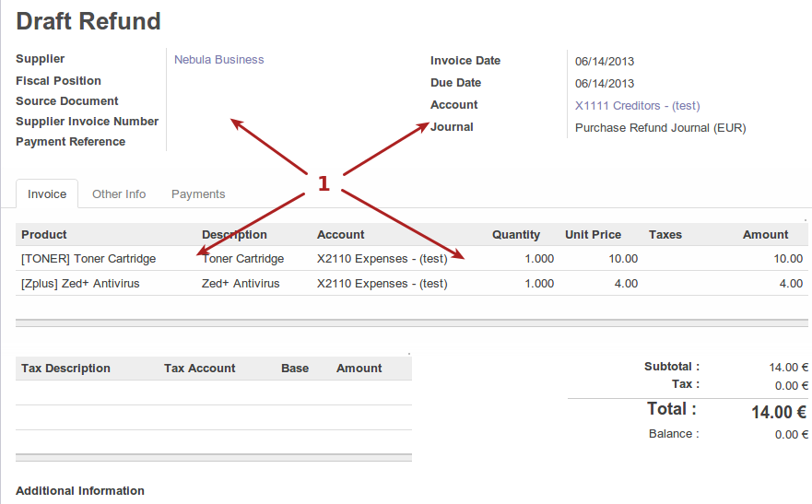The height and width of the screenshot is (504, 812).
Task: Click the Purchase Refund Journal (EUR) value
Action: click(660, 128)
